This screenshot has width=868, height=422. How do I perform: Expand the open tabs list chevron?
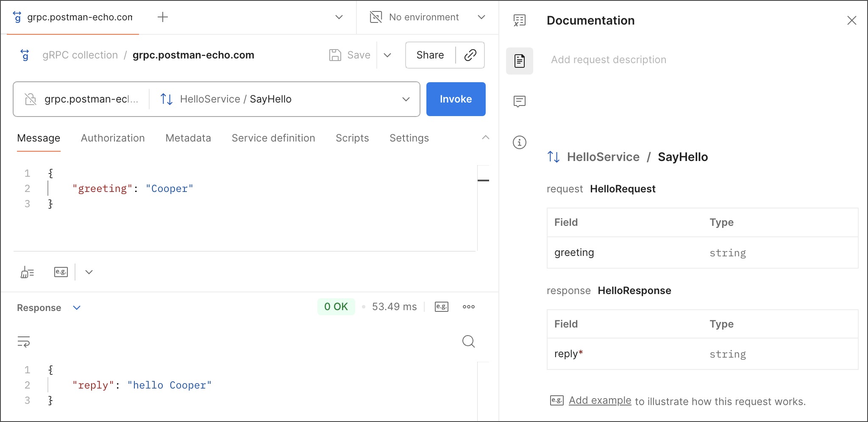(339, 17)
